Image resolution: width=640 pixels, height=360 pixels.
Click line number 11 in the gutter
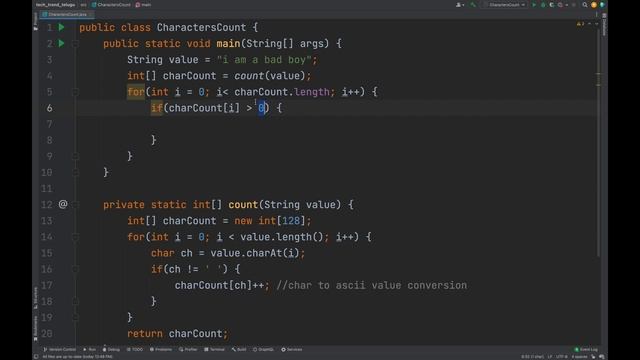pyautogui.click(x=47, y=189)
